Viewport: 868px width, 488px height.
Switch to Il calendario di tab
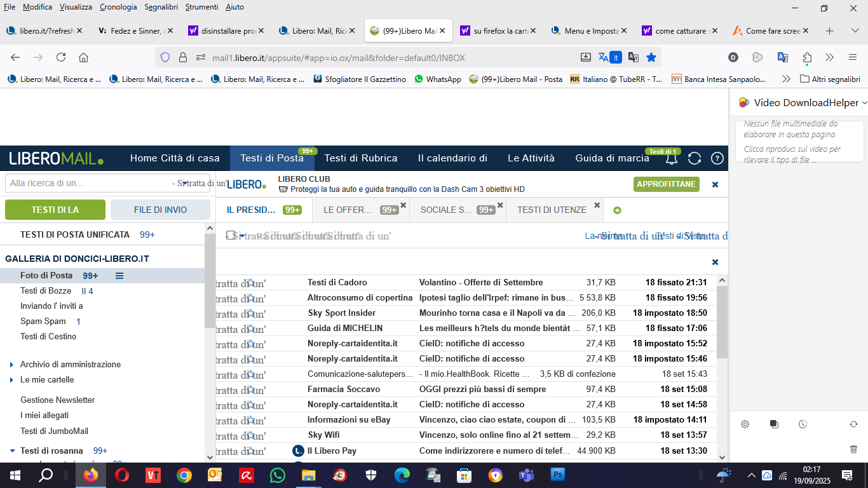click(452, 158)
